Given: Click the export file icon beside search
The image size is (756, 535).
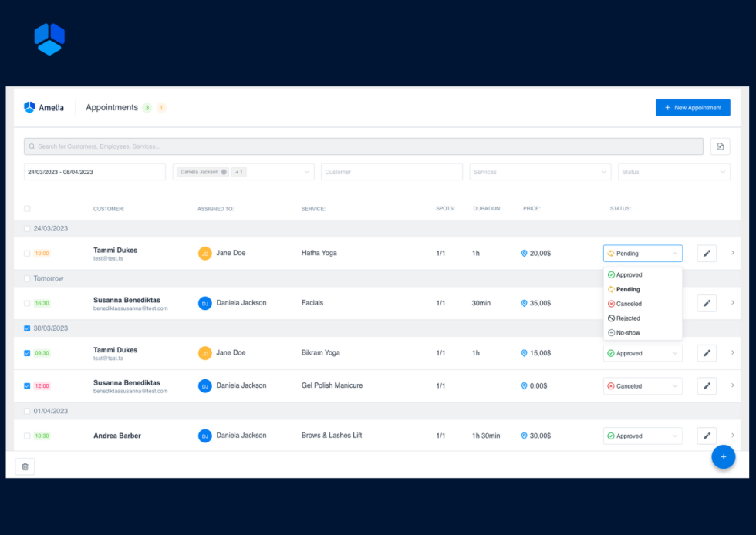Looking at the screenshot, I should pyautogui.click(x=720, y=146).
